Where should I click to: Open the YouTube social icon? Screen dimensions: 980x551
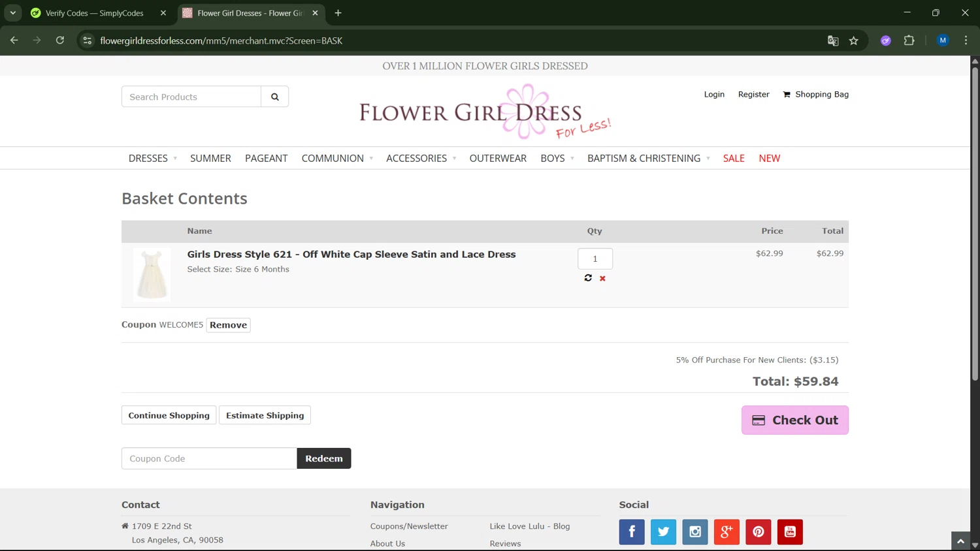click(790, 531)
